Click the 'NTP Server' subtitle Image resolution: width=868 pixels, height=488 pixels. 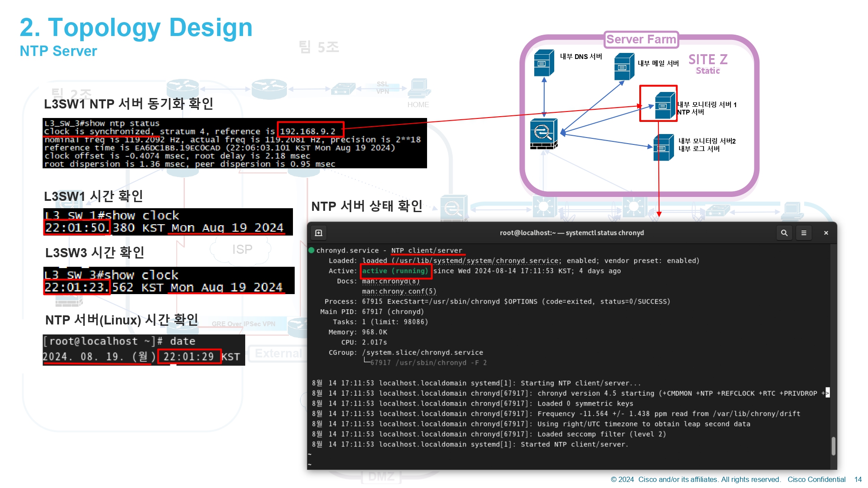click(x=59, y=51)
